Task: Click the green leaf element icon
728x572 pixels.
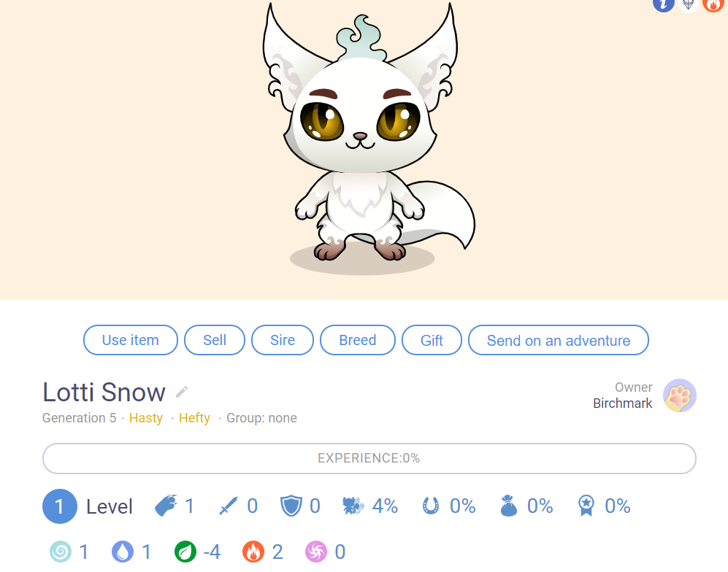Action: coord(185,552)
